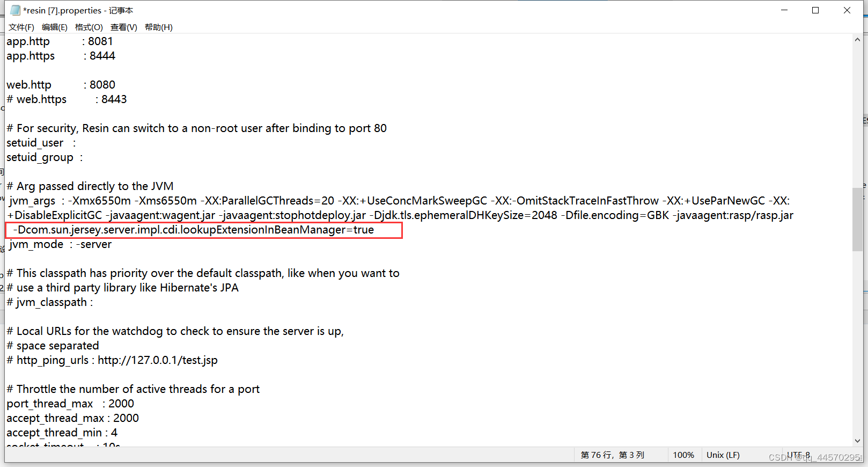Place cursor on the setuid_group line

click(x=45, y=157)
